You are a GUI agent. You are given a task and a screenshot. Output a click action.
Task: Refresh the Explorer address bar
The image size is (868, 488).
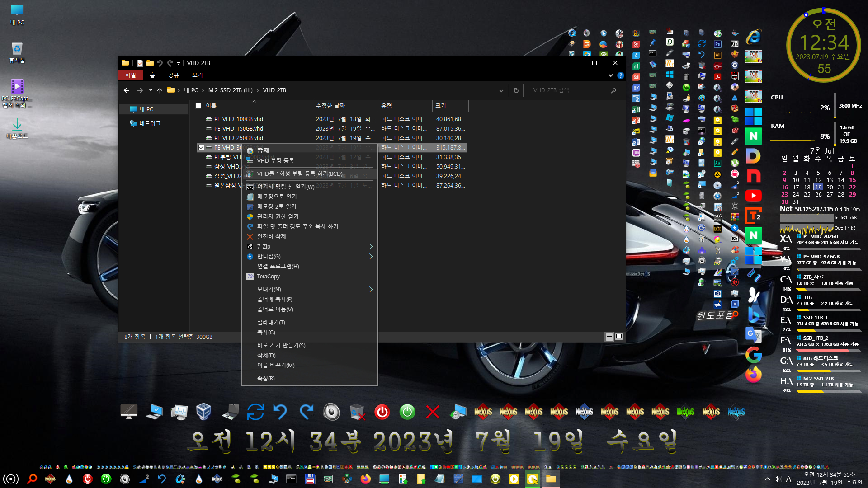(x=516, y=90)
